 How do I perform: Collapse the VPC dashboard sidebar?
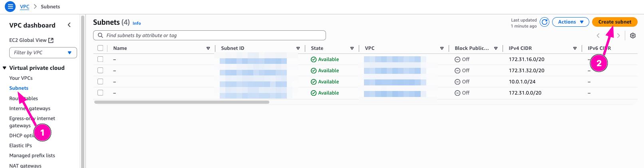(x=69, y=25)
